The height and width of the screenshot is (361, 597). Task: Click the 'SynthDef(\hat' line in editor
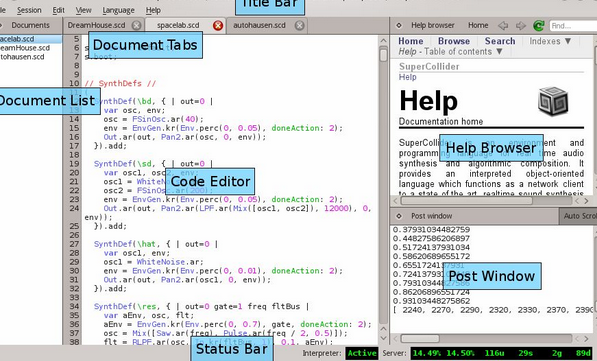tap(156, 244)
